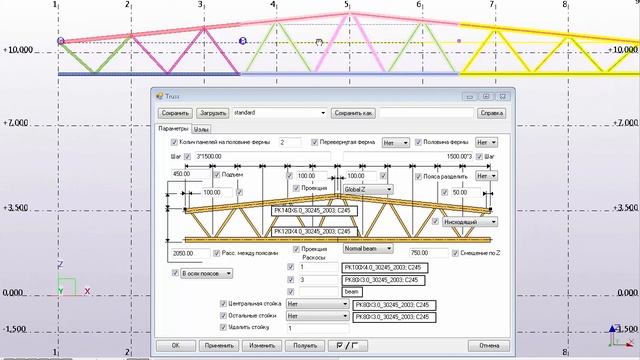Click the Применить button

(x=219, y=346)
